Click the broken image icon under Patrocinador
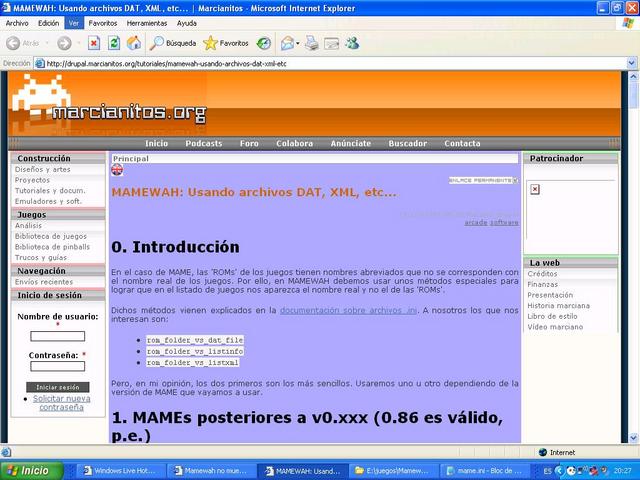Screen dimensions: 640x480 [x=535, y=189]
